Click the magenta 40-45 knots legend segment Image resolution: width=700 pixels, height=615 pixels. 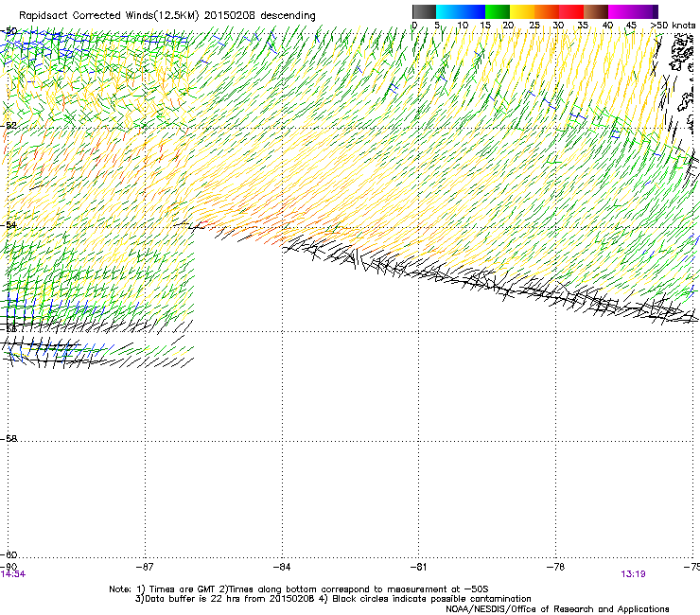pos(621,11)
